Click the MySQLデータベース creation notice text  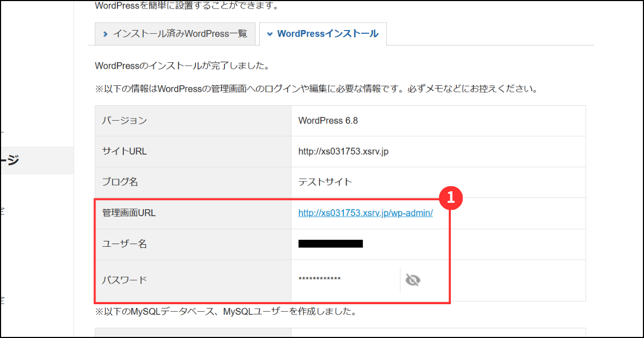coord(226,311)
